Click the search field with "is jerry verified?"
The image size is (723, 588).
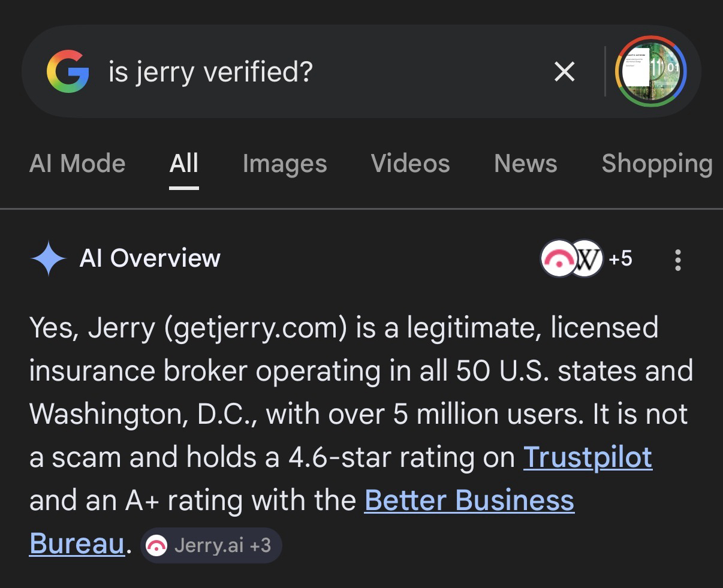[300, 72]
